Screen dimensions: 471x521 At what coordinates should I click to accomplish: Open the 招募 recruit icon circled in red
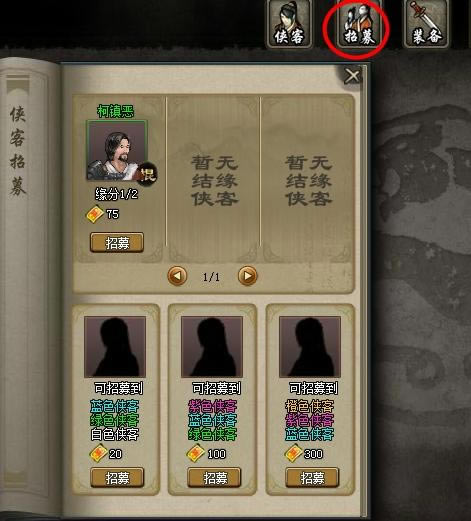pos(359,24)
